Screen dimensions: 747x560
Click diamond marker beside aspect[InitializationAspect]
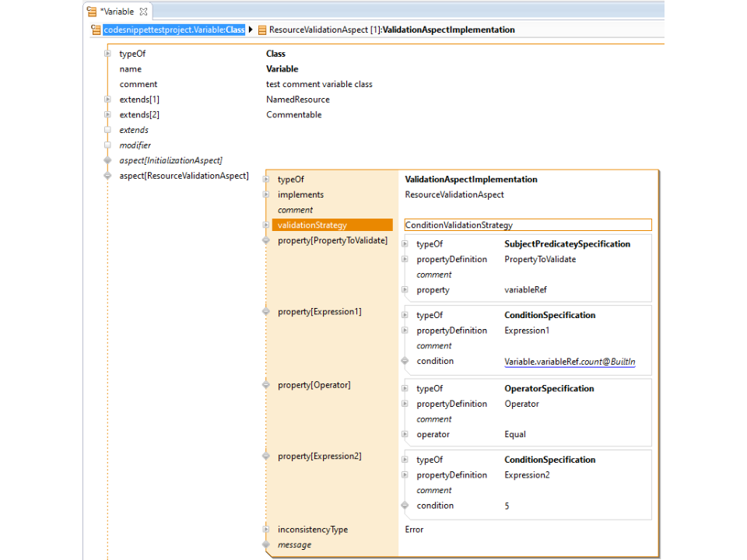[x=108, y=161]
